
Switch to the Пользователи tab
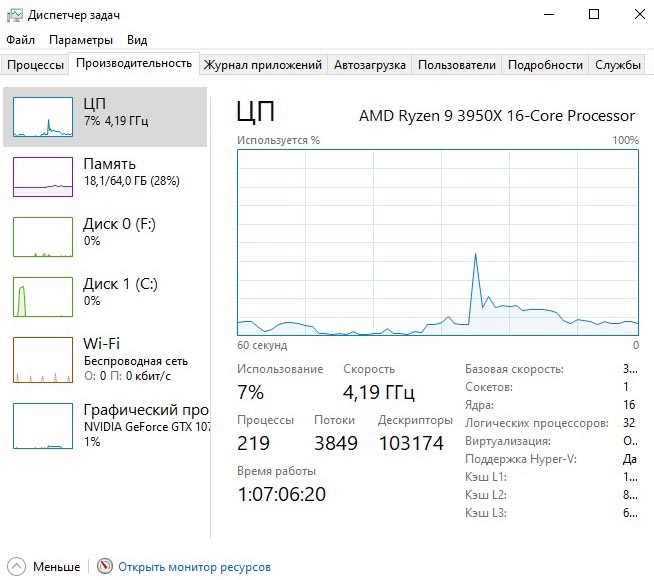[x=456, y=65]
